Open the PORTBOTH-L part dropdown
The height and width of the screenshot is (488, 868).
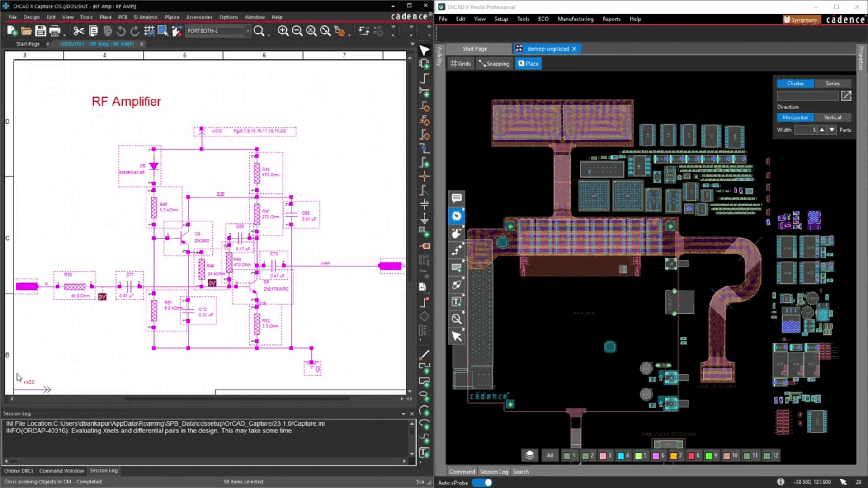[248, 31]
